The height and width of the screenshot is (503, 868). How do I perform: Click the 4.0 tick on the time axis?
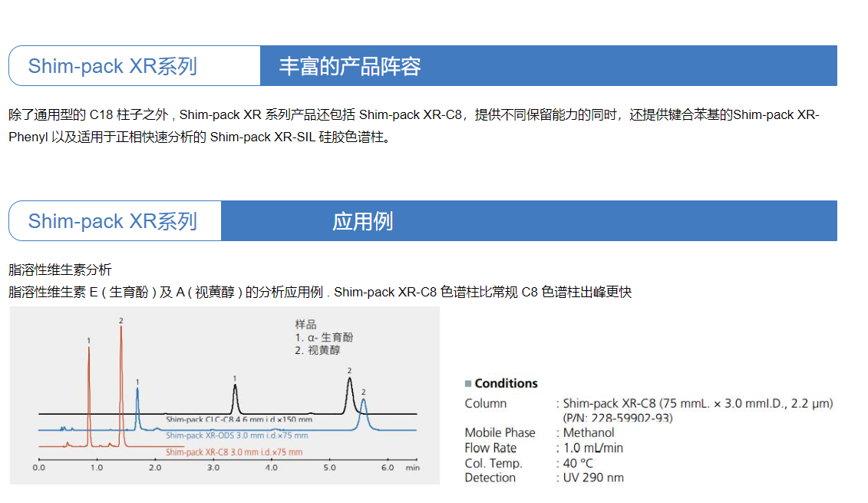[271, 468]
